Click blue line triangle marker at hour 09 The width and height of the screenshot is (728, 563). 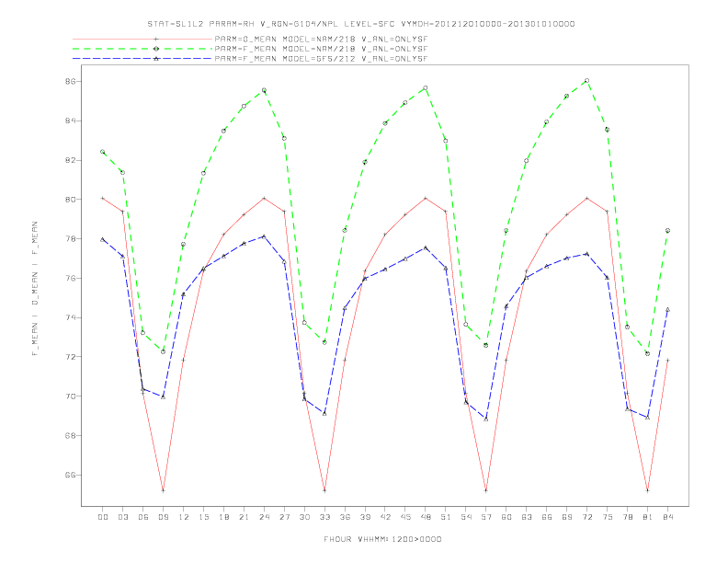(163, 396)
